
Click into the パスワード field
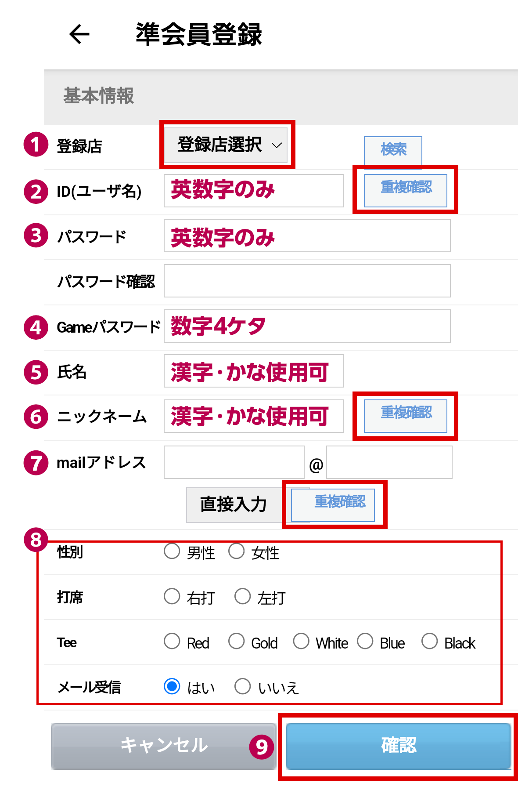[x=307, y=236]
